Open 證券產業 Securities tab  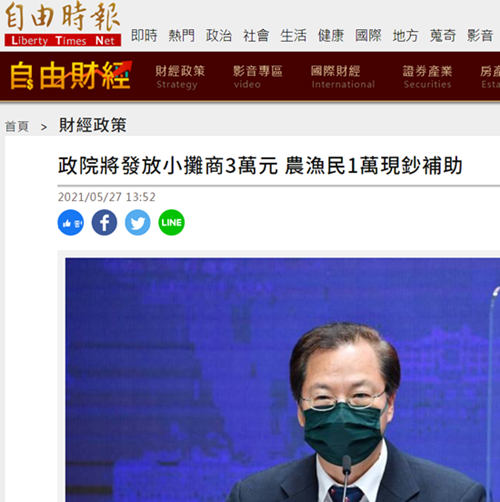(x=428, y=77)
